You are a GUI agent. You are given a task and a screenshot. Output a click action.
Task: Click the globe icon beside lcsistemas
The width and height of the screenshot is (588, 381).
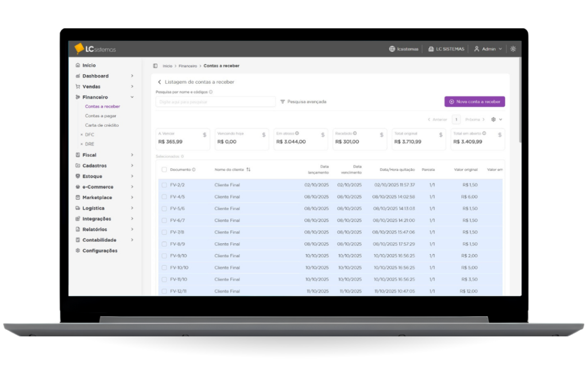[392, 49]
